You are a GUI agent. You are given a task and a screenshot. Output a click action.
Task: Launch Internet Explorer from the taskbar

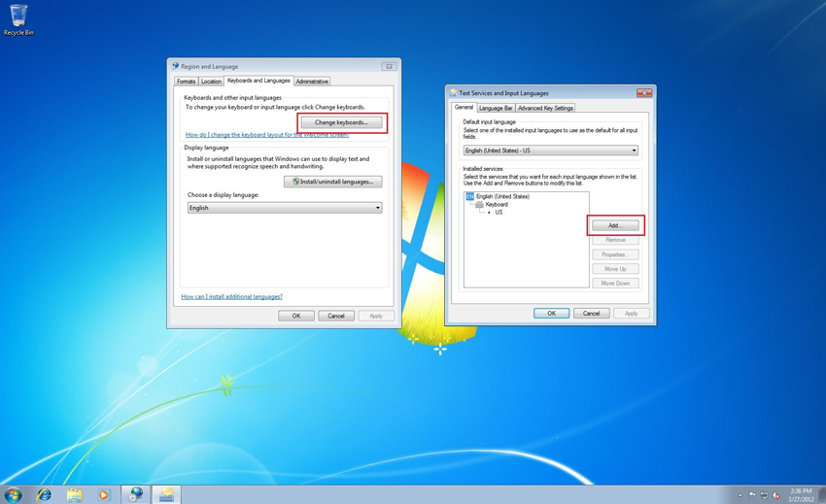pyautogui.click(x=45, y=494)
